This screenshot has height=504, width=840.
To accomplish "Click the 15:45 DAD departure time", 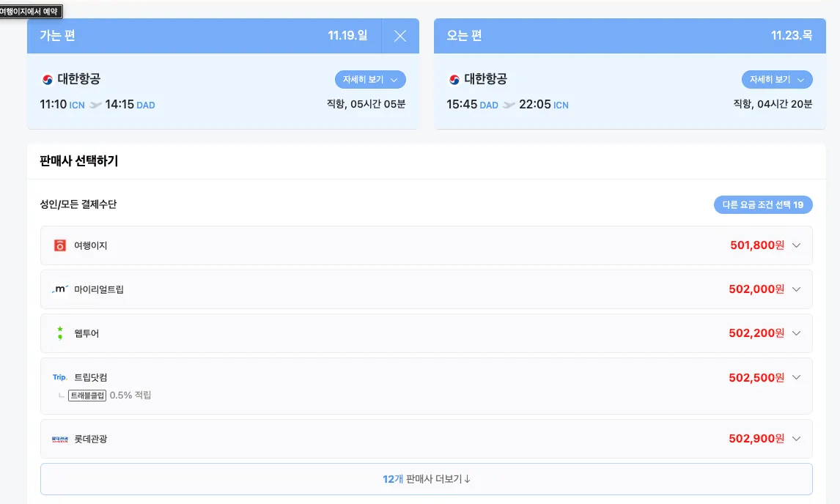I will [473, 105].
